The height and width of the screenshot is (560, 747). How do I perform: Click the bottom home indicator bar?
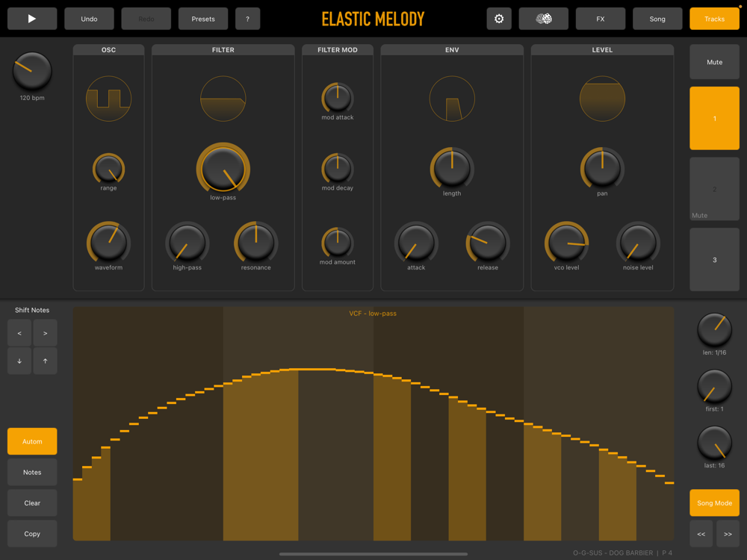(x=373, y=554)
